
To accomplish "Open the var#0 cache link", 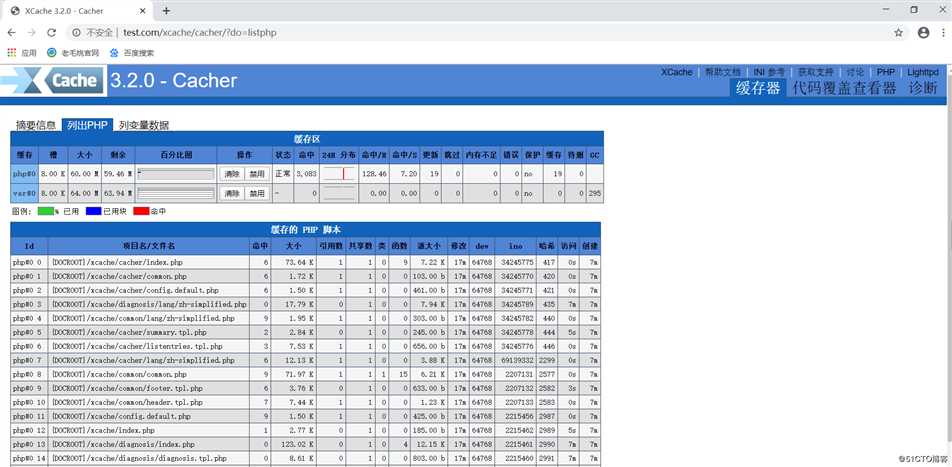I will coord(24,194).
